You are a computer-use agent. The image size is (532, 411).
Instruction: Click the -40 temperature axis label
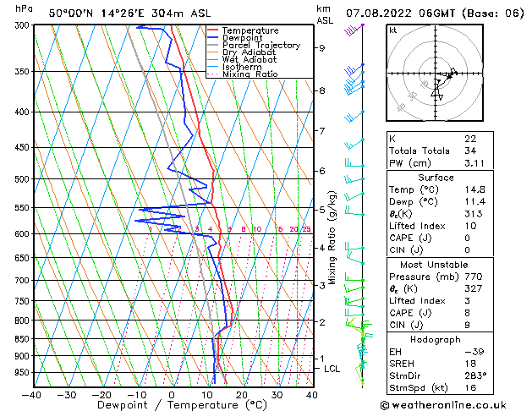pos(32,395)
